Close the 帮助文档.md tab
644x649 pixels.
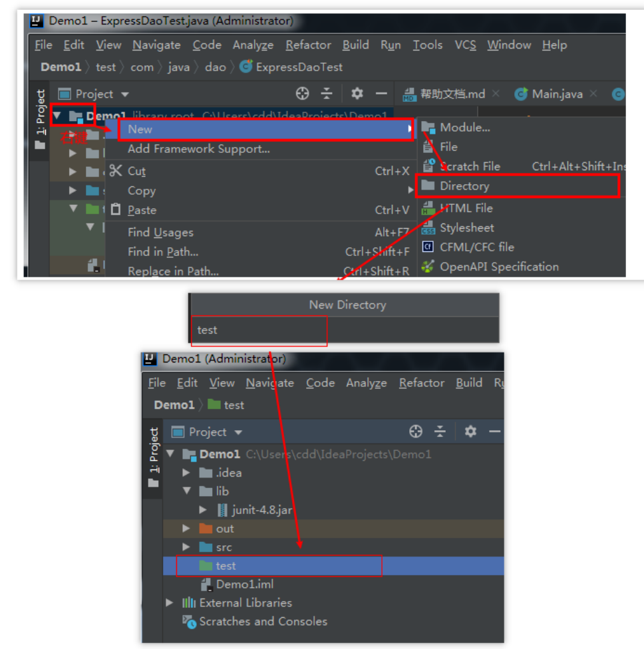(496, 94)
